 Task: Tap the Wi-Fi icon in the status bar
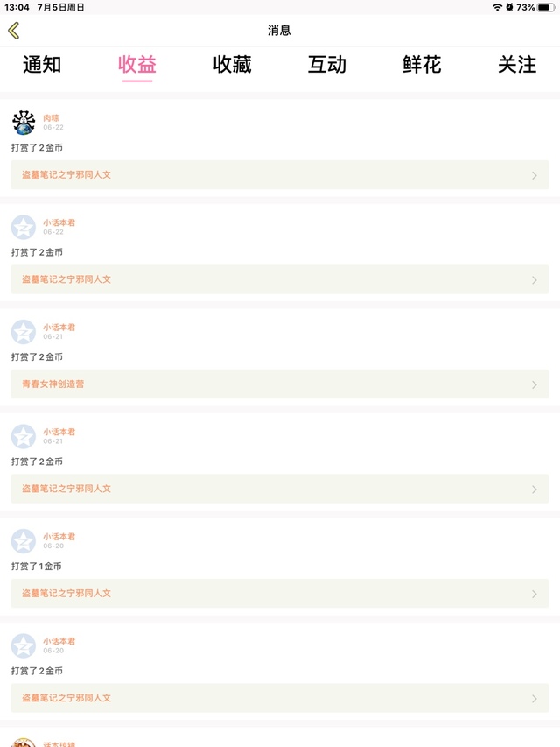pos(497,7)
